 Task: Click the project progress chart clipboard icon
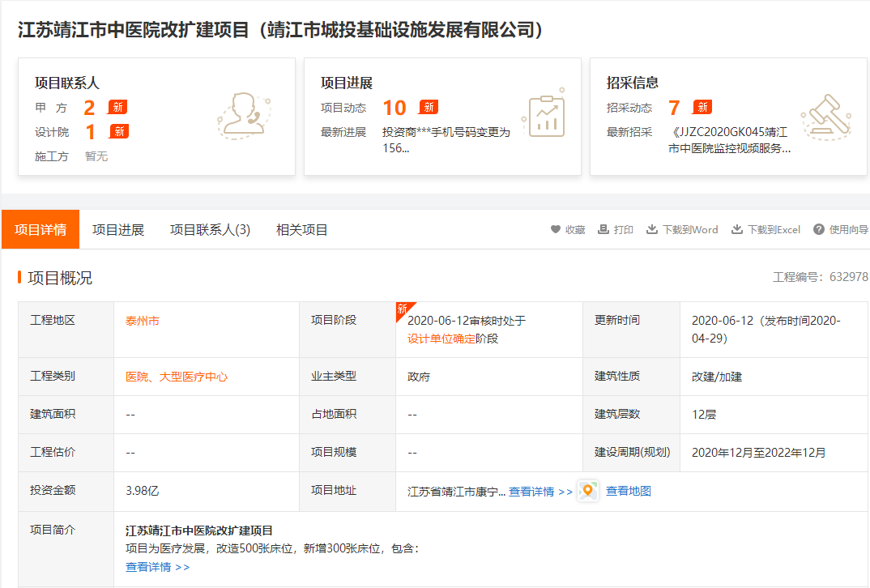point(544,113)
